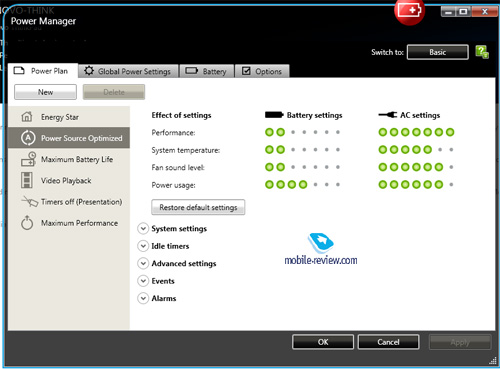Click the Fan sound level: label
This screenshot has width=500, height=369.
pyautogui.click(x=178, y=167)
